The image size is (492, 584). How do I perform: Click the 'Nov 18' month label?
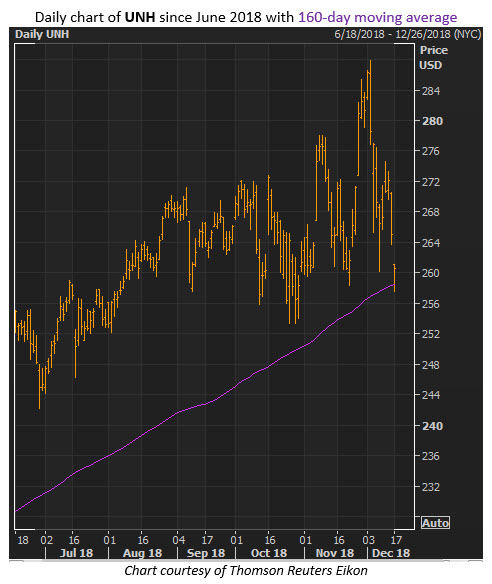click(335, 553)
